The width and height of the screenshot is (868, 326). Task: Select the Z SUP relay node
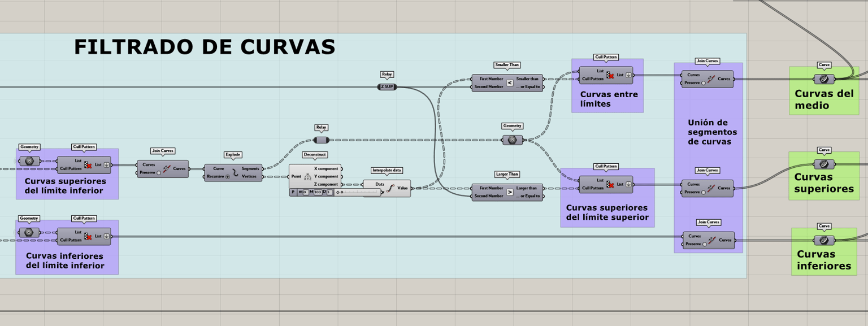click(387, 87)
